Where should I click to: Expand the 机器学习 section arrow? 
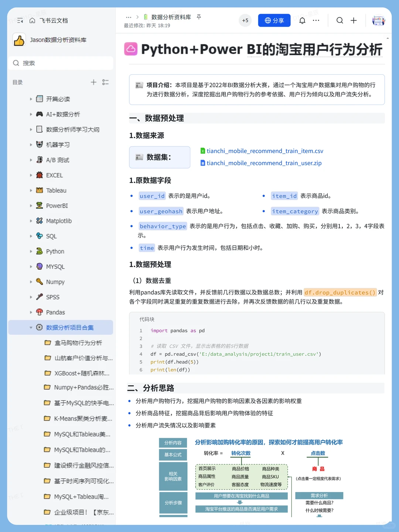pyautogui.click(x=31, y=145)
